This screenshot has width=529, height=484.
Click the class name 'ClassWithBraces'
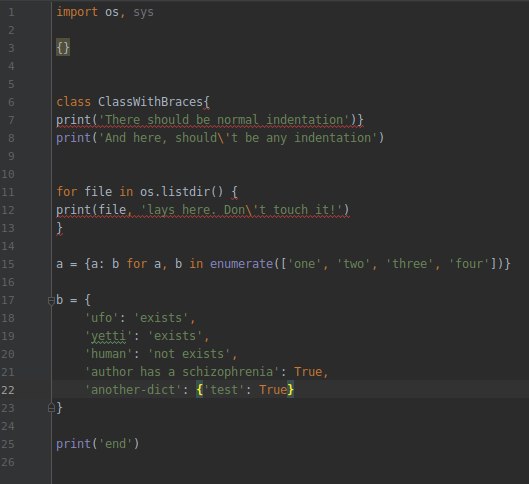point(150,102)
